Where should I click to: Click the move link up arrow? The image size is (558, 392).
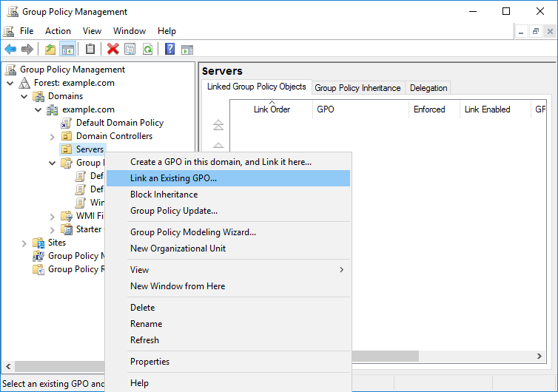click(x=218, y=145)
